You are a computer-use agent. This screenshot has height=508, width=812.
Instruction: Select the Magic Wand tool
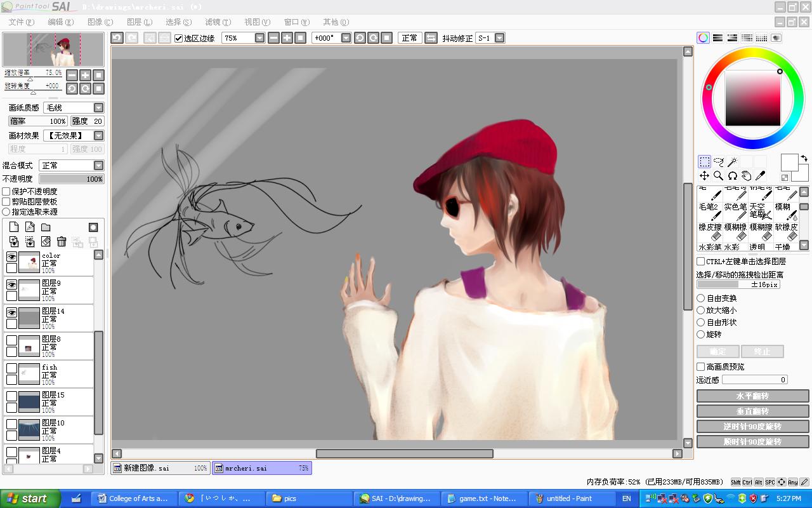pyautogui.click(x=732, y=162)
